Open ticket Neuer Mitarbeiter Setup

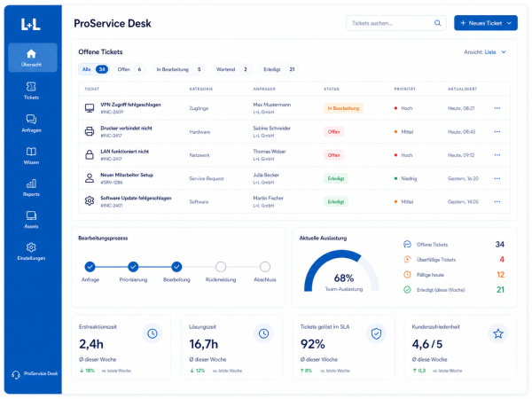click(127, 175)
